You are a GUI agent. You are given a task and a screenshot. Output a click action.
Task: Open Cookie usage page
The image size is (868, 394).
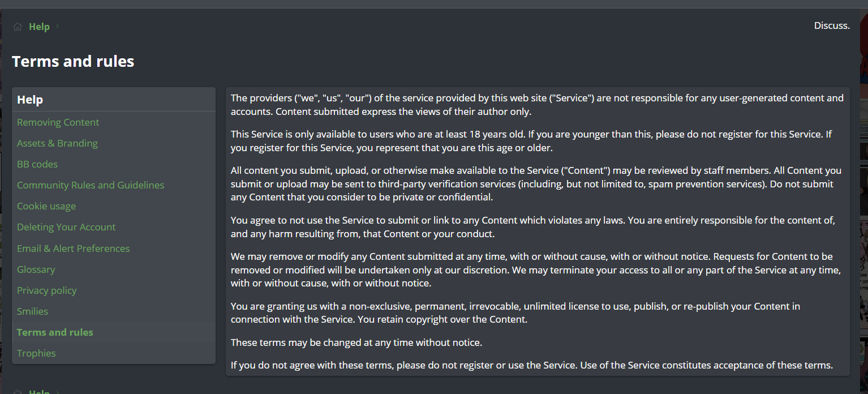[x=46, y=206]
